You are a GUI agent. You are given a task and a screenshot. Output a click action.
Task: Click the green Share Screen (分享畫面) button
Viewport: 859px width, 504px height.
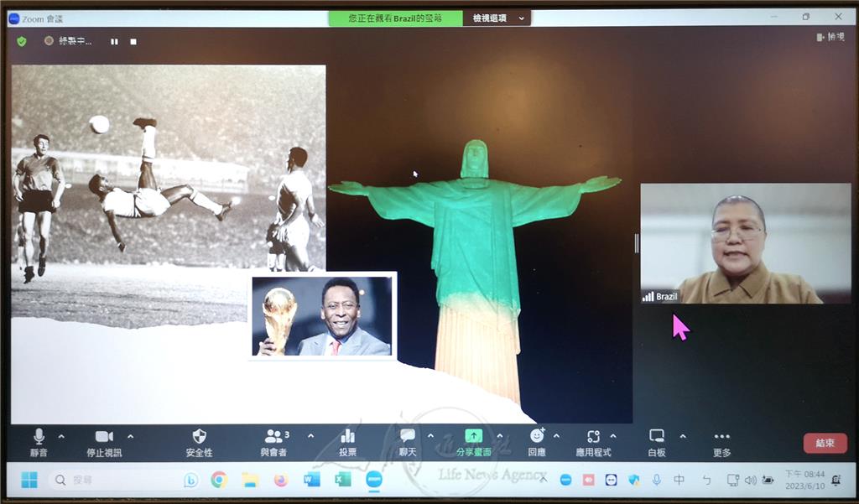[473, 443]
